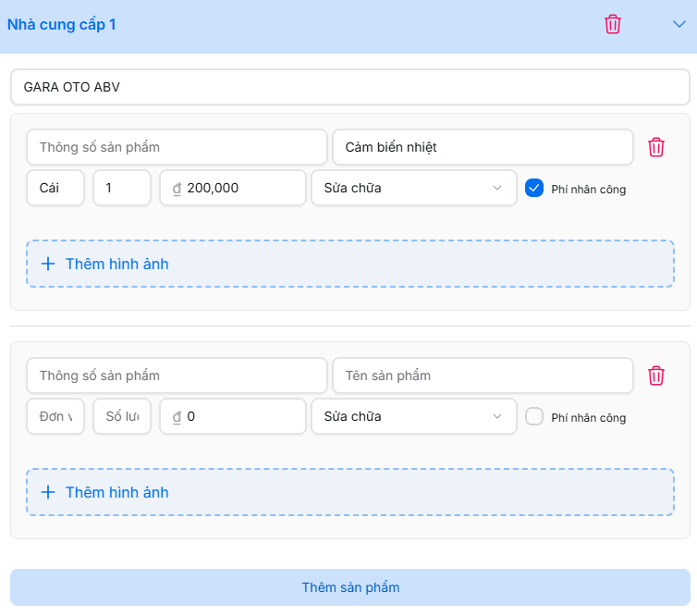Delete the empty second product row
The image size is (697, 616).
pyautogui.click(x=655, y=376)
